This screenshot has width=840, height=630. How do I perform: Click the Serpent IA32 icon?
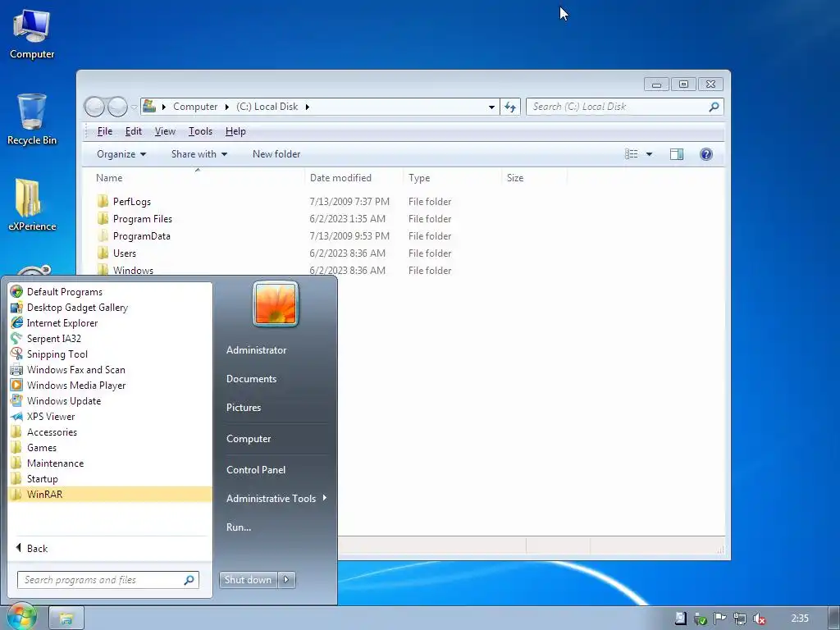pyautogui.click(x=16, y=339)
